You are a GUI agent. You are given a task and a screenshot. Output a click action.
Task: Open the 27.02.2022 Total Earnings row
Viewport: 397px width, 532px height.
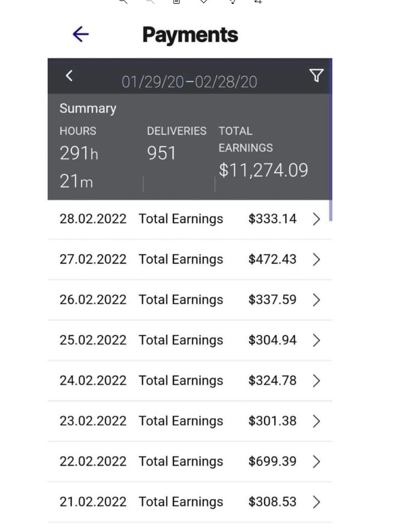[190, 259]
